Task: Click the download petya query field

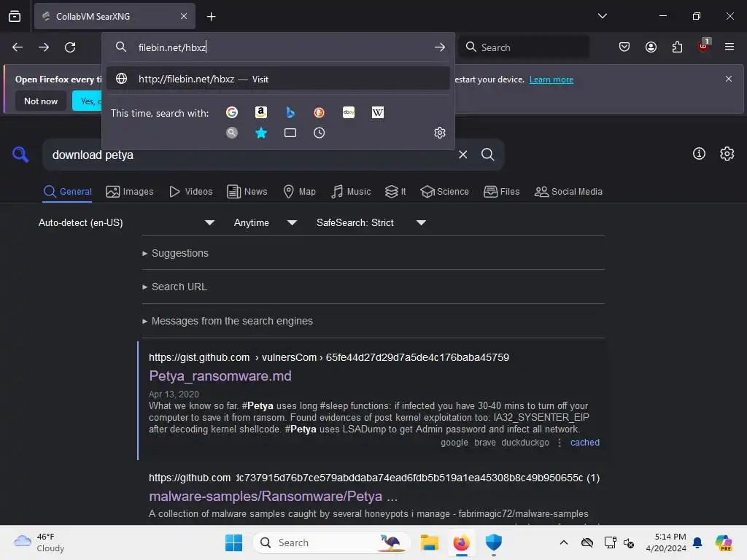Action: click(x=250, y=155)
